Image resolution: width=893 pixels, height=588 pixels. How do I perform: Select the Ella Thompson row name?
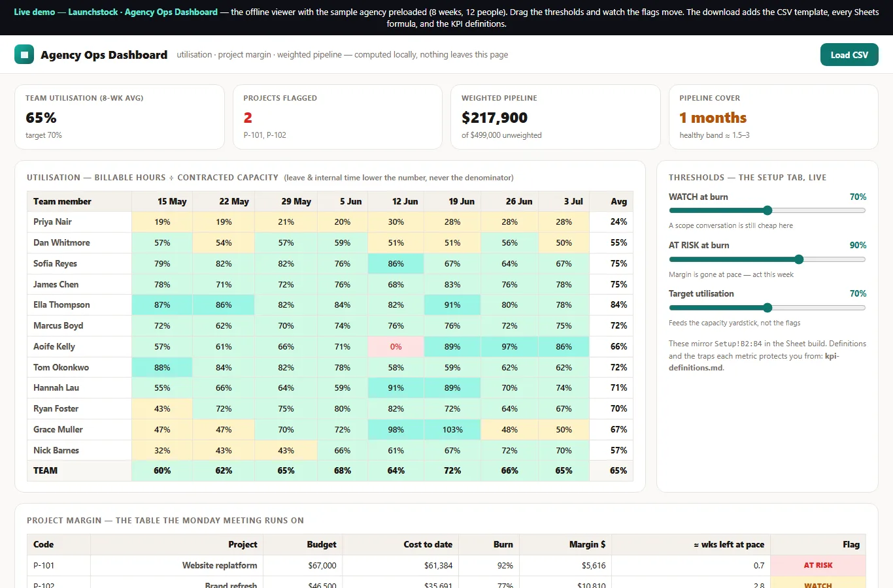click(x=61, y=305)
